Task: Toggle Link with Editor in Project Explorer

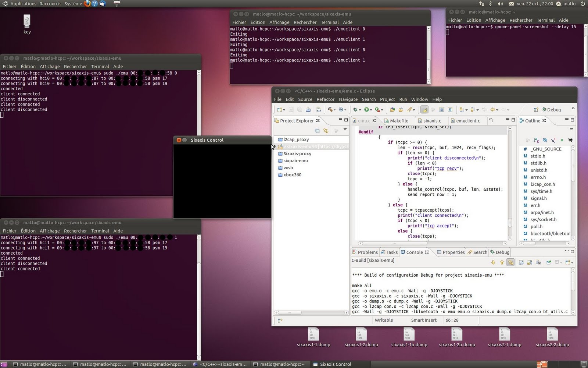Action: coord(326,131)
